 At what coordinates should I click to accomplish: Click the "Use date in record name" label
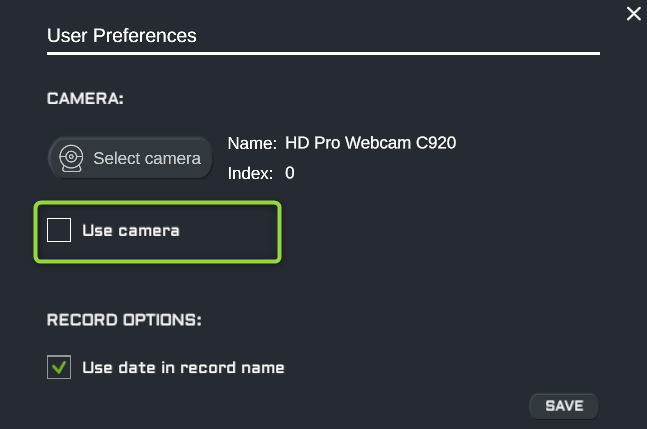[x=183, y=368]
